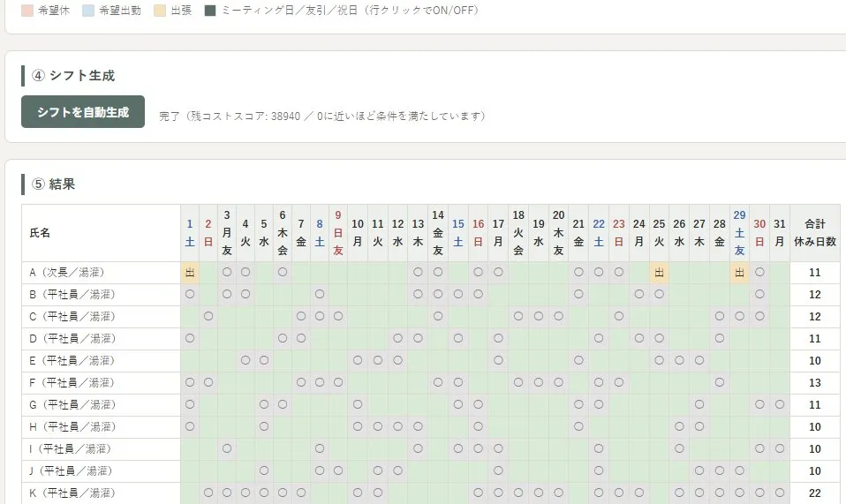Viewport: 846px width, 504px height.
Task: Click the dark ミーティング日 legend swatch
Action: click(x=210, y=11)
